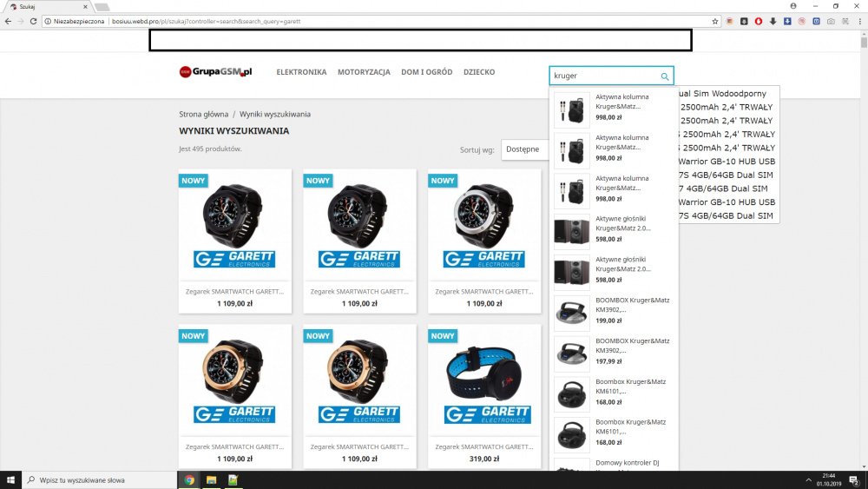The width and height of the screenshot is (868, 489).
Task: Click Wyniki wyszukiwania breadcrumb
Action: [274, 114]
